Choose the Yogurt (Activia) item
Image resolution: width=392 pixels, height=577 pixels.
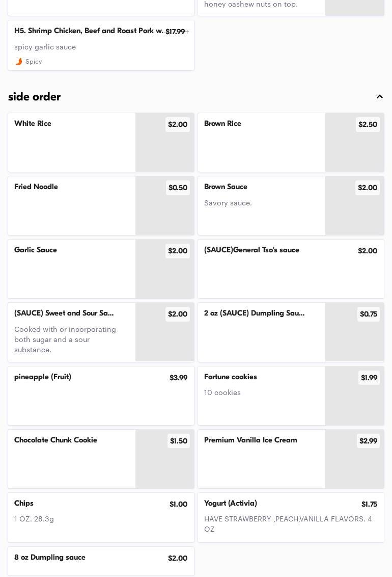click(291, 518)
